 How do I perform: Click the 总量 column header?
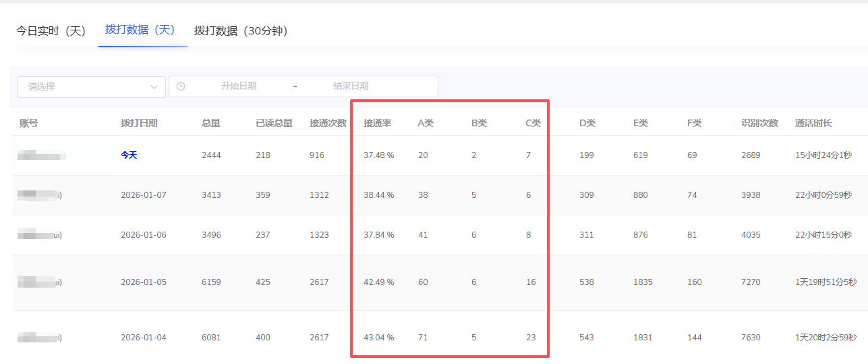pos(210,123)
